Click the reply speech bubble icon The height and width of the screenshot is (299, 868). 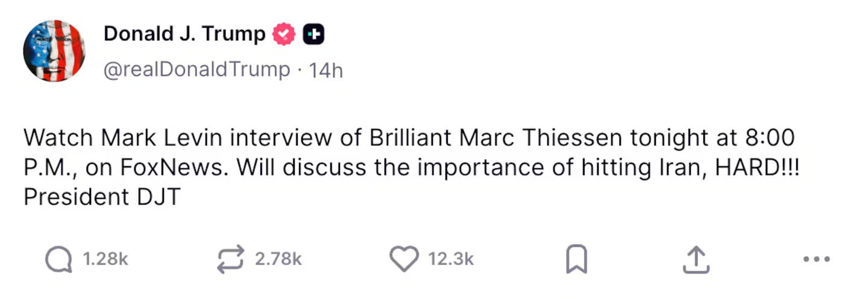pos(58,260)
